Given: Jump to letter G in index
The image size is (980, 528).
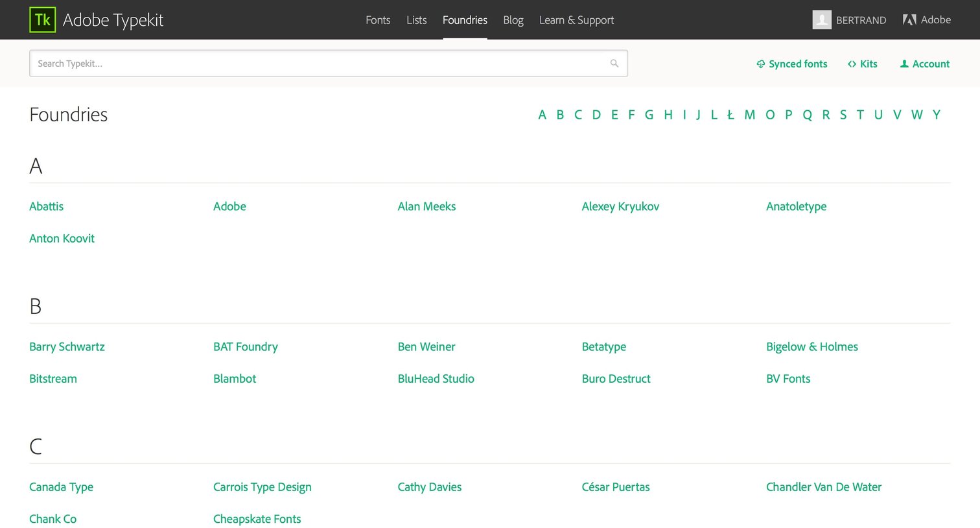Looking at the screenshot, I should (649, 115).
